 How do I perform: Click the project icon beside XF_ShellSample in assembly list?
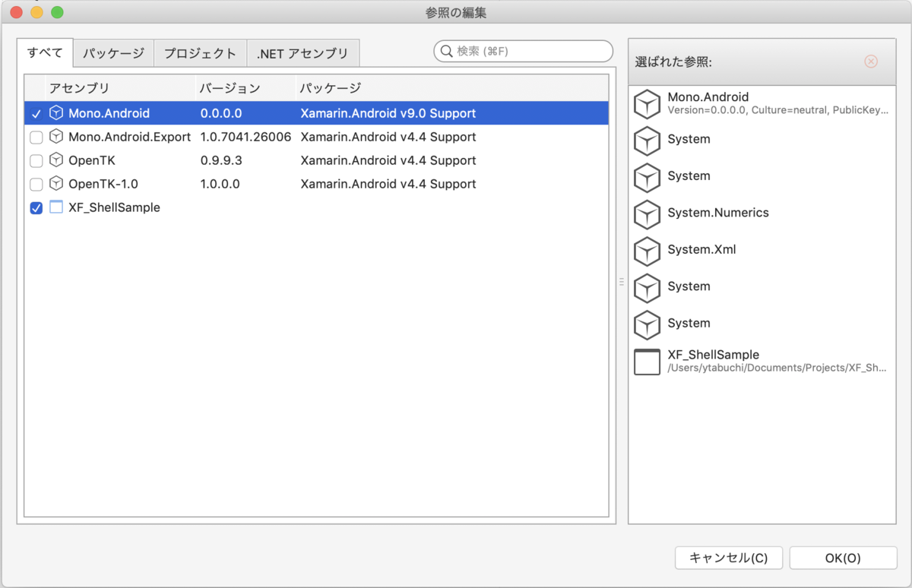pos(56,207)
